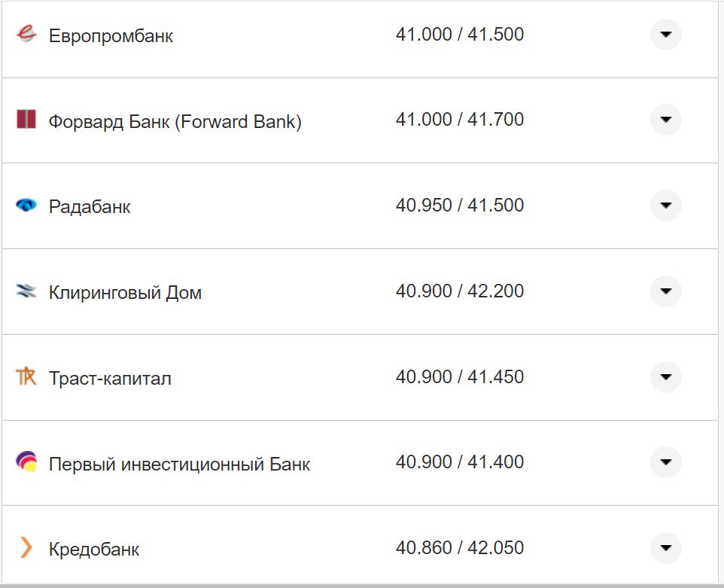Viewport: 724px width, 588px height.
Task: Open the Кредобанк bank name link
Action: coord(94,549)
